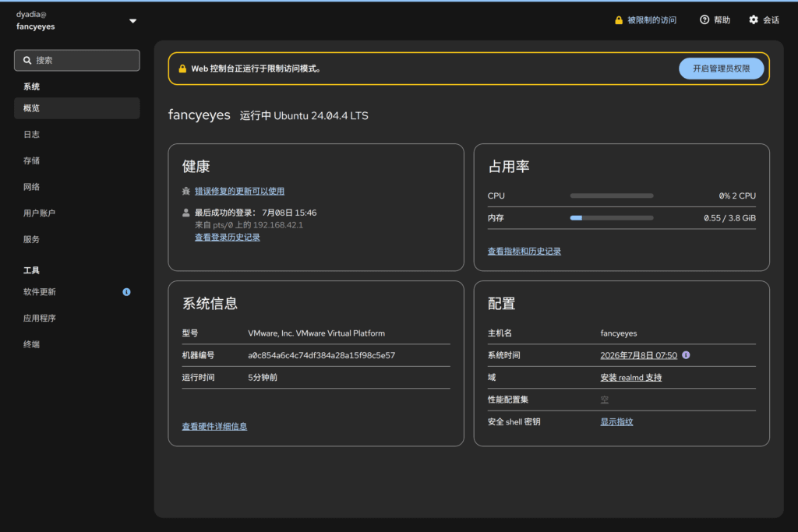Click the system time 2026年7月8日 07:50 link

[639, 355]
